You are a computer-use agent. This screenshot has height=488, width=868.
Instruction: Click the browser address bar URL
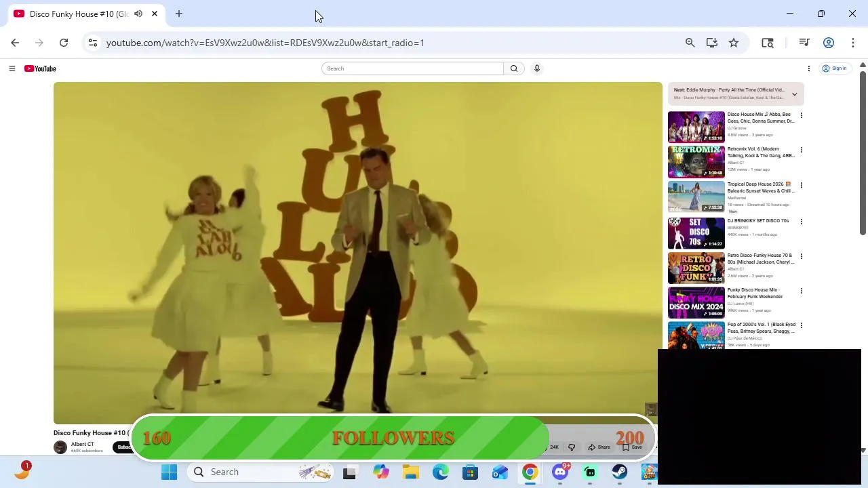[x=265, y=43]
